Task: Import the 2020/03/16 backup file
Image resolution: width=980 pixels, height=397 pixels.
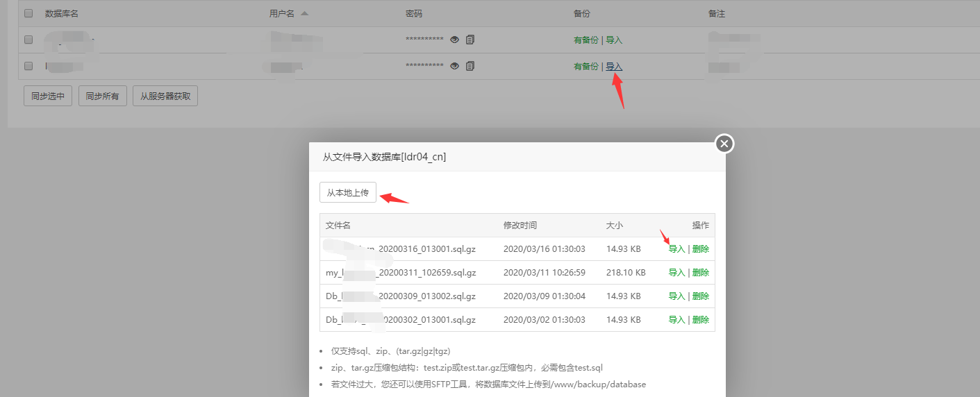Action: (x=676, y=249)
